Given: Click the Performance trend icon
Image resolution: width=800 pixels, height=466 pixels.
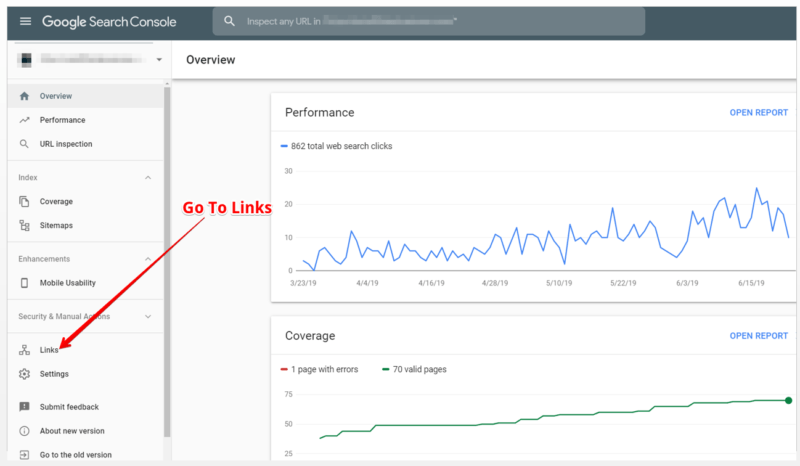Looking at the screenshot, I should [24, 120].
